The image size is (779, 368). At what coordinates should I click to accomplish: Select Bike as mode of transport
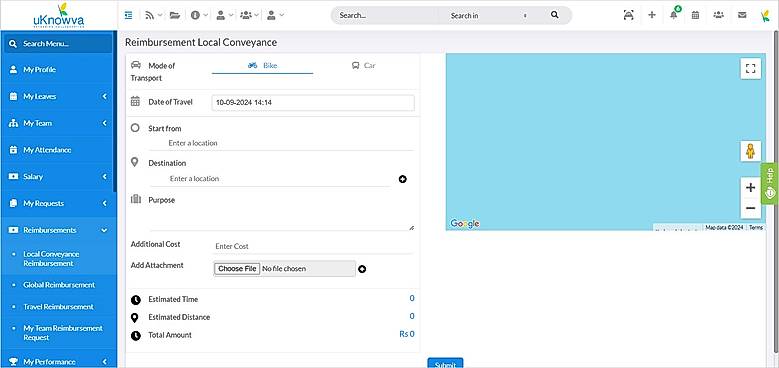click(x=262, y=66)
